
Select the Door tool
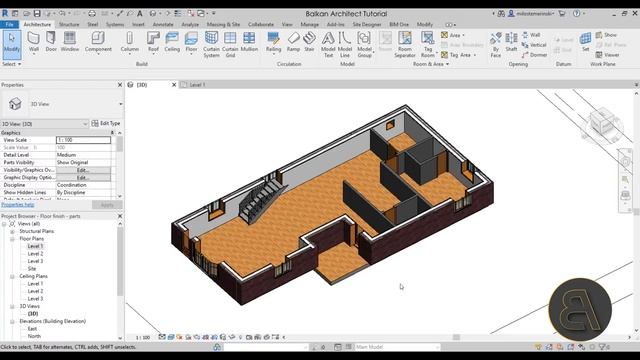[x=51, y=42]
